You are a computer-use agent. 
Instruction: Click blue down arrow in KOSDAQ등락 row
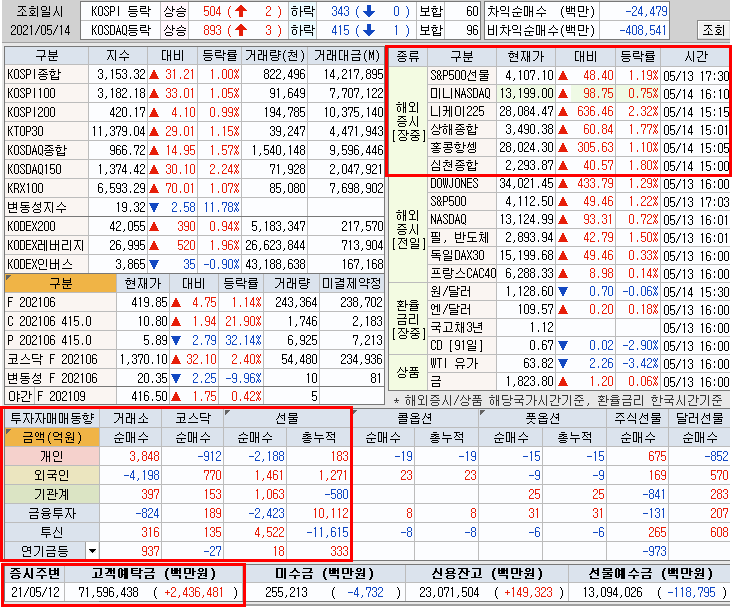tap(369, 30)
